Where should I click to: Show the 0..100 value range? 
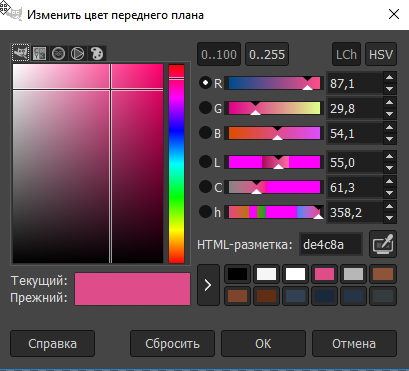pyautogui.click(x=219, y=54)
